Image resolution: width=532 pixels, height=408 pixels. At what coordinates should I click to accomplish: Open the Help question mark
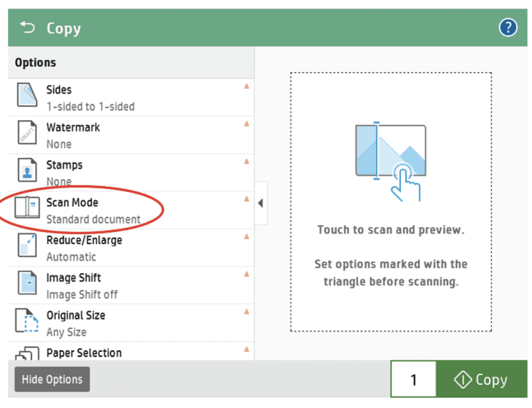coord(508,28)
